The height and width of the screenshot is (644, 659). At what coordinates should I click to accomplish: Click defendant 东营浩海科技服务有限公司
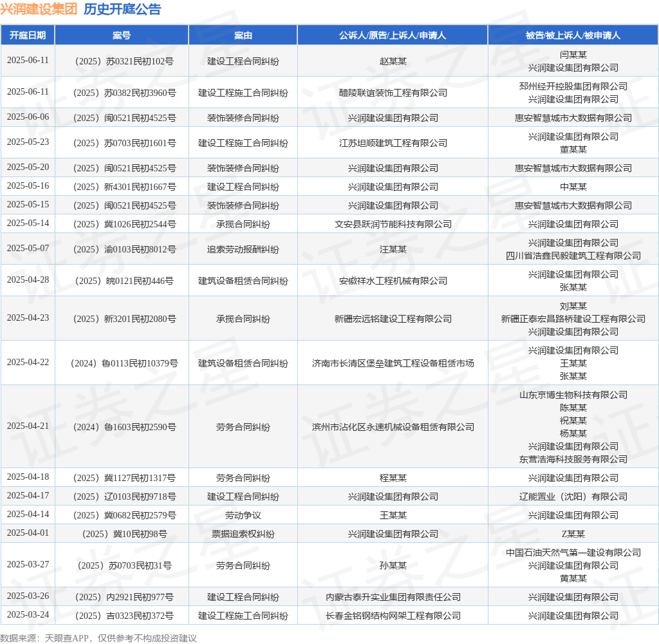[x=573, y=459]
